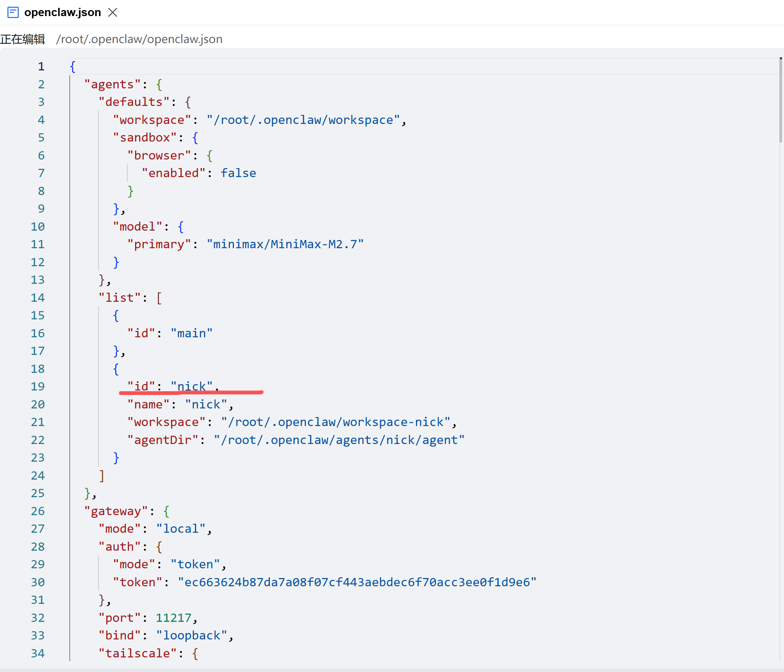Click the "defaults" key on line 3
784x672 pixels.
coord(134,102)
